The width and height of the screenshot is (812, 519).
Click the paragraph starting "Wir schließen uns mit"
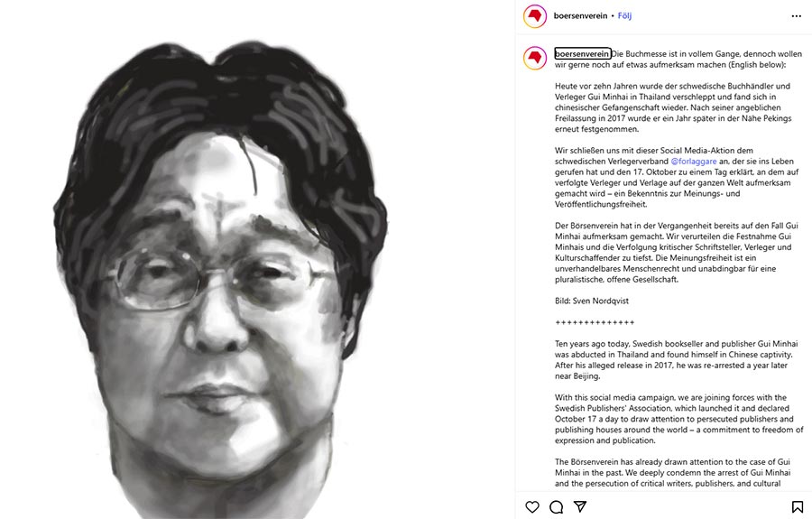click(677, 177)
